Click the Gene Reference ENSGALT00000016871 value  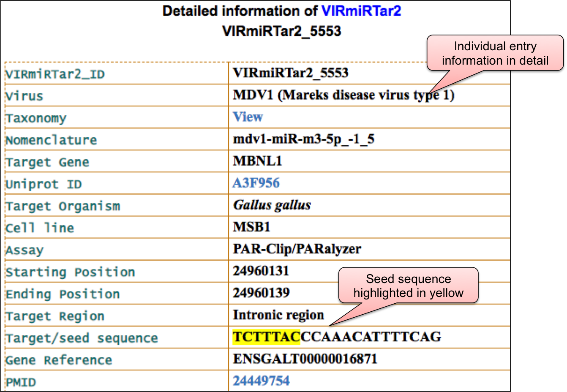pyautogui.click(x=305, y=359)
